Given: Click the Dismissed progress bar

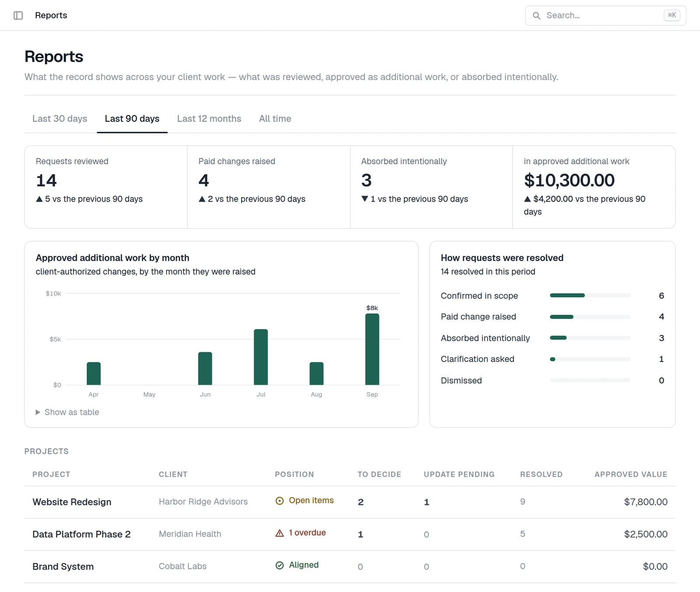Looking at the screenshot, I should pyautogui.click(x=590, y=380).
